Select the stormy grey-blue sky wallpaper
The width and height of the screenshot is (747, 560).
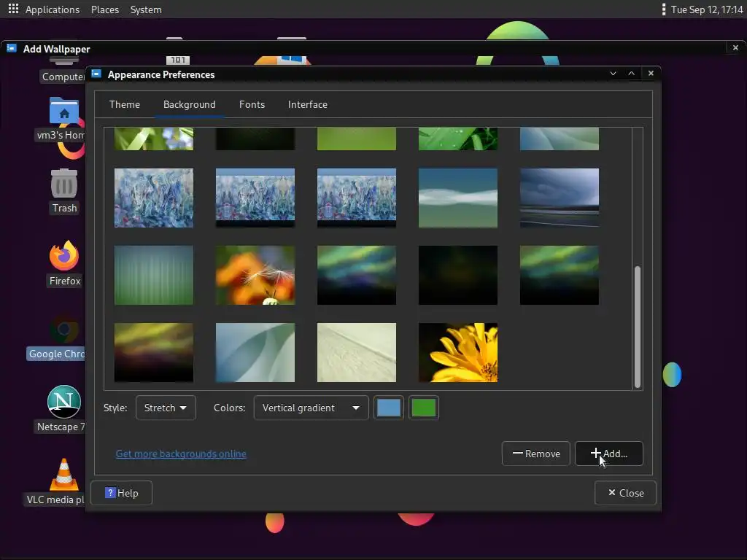tap(560, 198)
